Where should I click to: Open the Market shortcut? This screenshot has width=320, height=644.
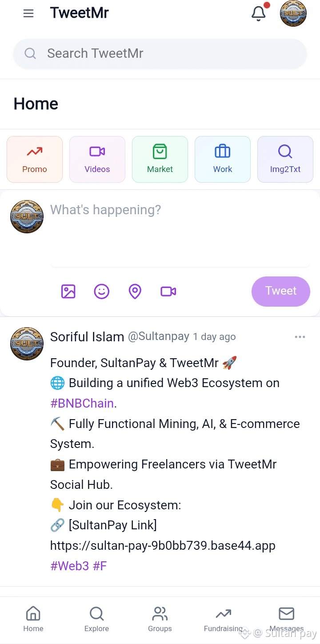[x=160, y=160]
